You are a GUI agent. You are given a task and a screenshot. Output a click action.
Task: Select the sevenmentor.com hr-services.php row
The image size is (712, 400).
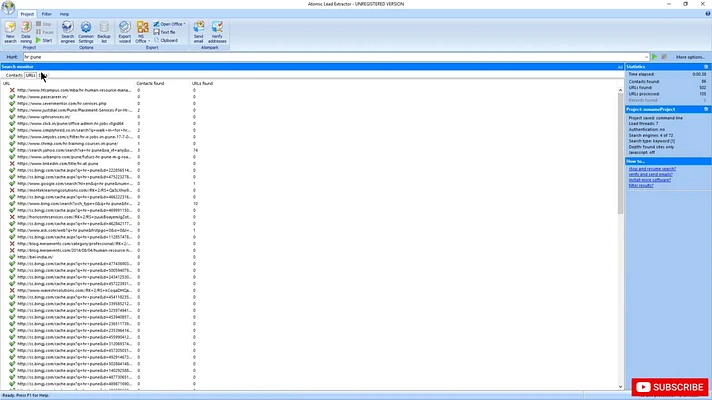point(62,104)
